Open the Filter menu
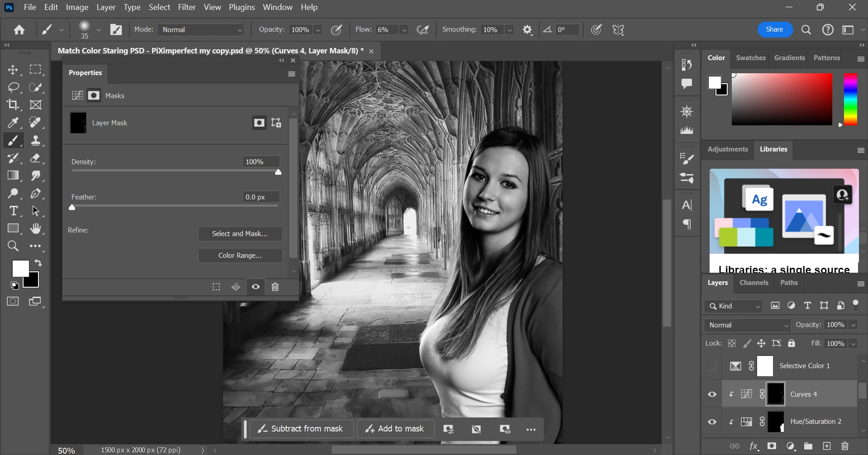This screenshot has height=455, width=868. (186, 7)
